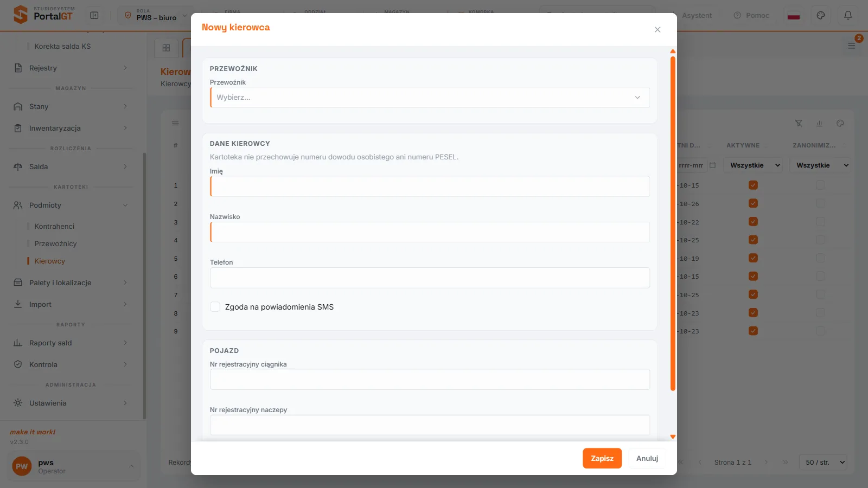Select Kierowcy in the sidebar

point(49,261)
